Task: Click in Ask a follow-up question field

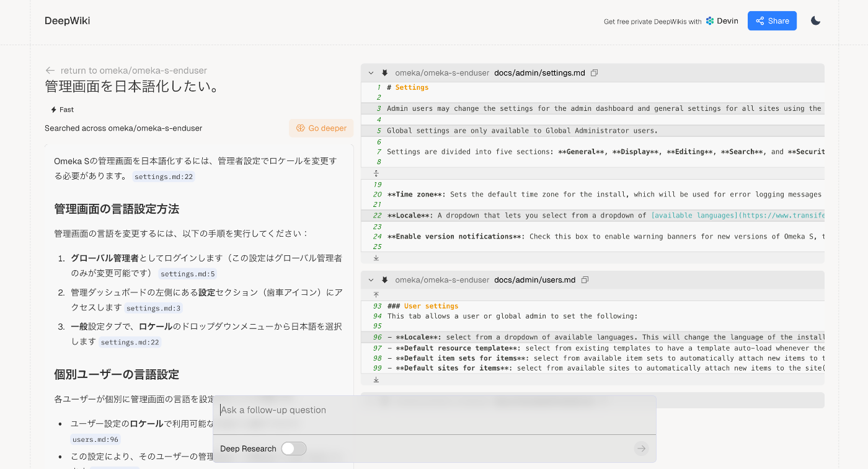Action: click(x=434, y=410)
